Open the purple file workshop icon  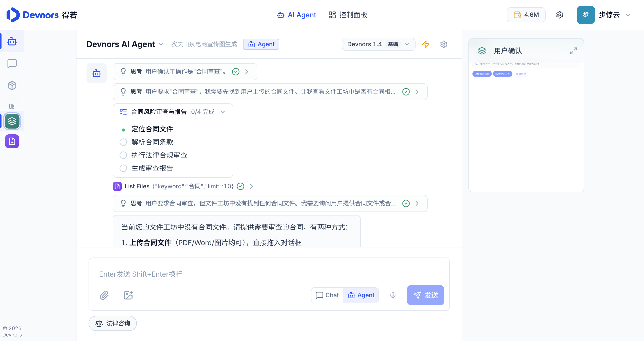(x=12, y=141)
